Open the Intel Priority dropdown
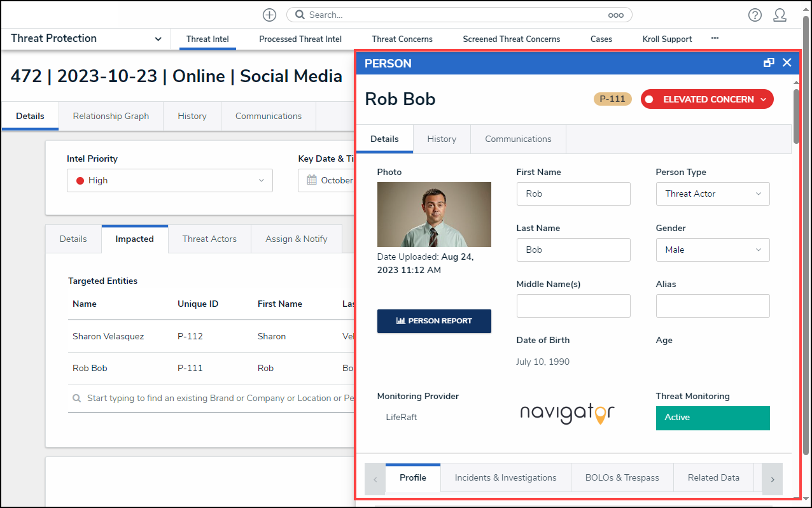This screenshot has width=812, height=508. 170,181
